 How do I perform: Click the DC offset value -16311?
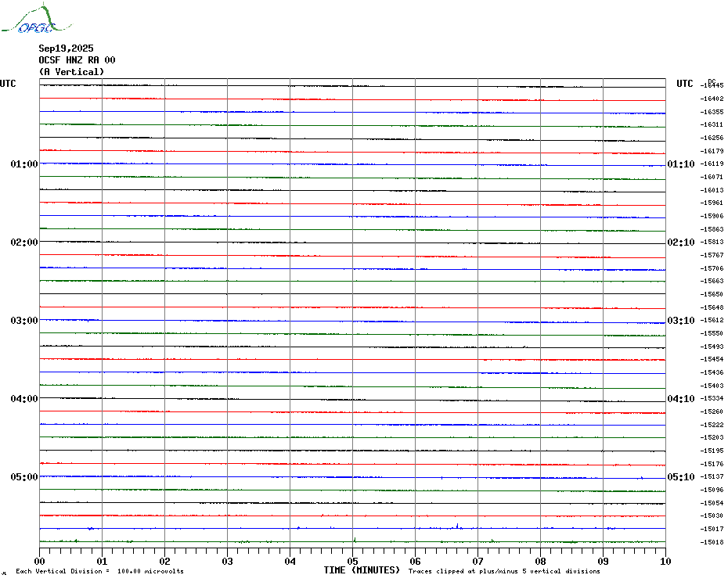point(712,125)
